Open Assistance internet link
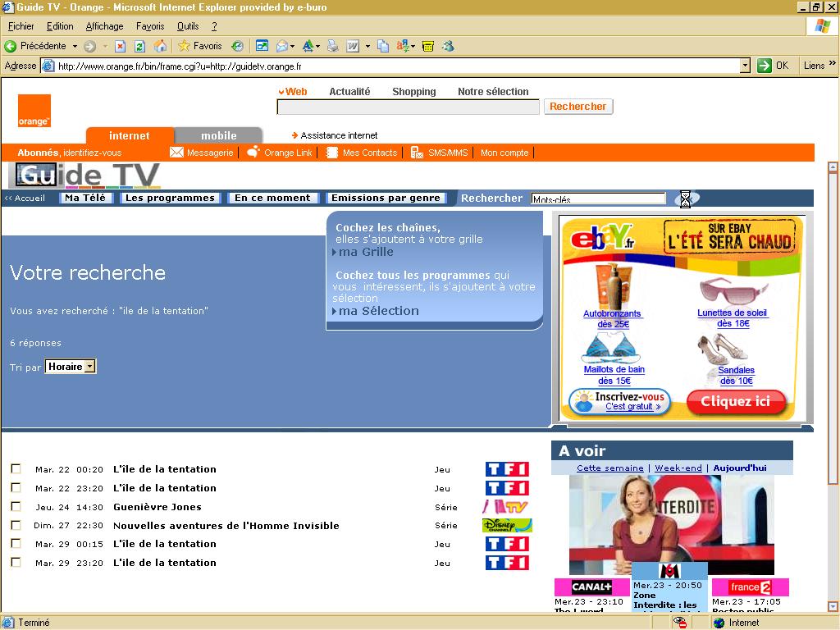The image size is (840, 630). [339, 135]
